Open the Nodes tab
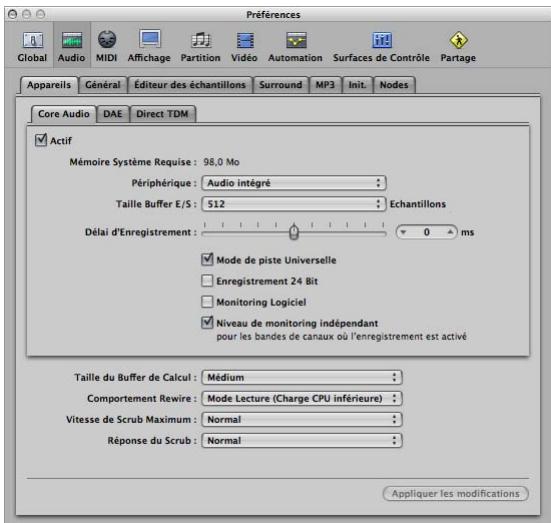Image resolution: width=551 pixels, height=523 pixels. 394,85
